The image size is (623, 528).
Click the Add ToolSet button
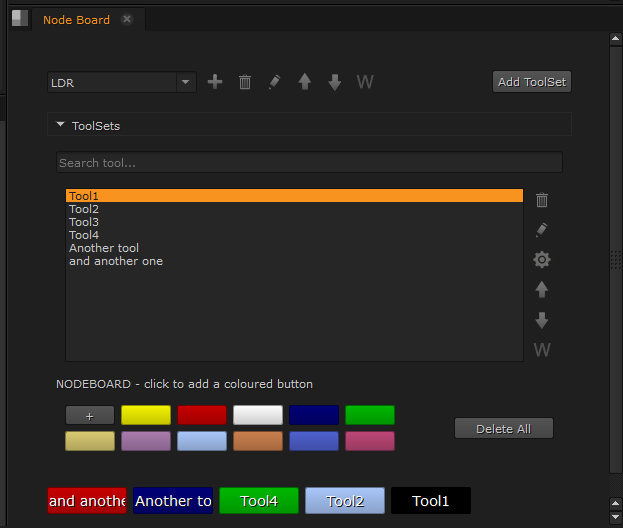coord(532,82)
